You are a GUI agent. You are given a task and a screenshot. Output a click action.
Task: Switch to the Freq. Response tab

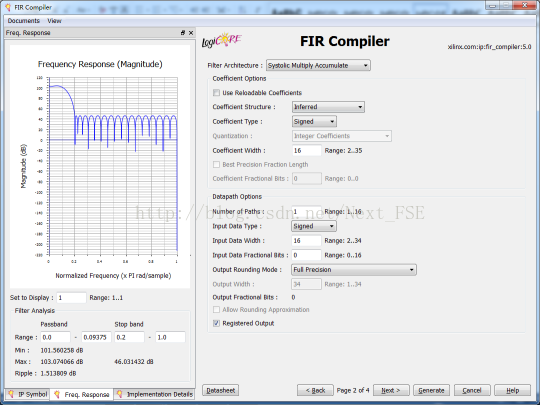point(82,394)
